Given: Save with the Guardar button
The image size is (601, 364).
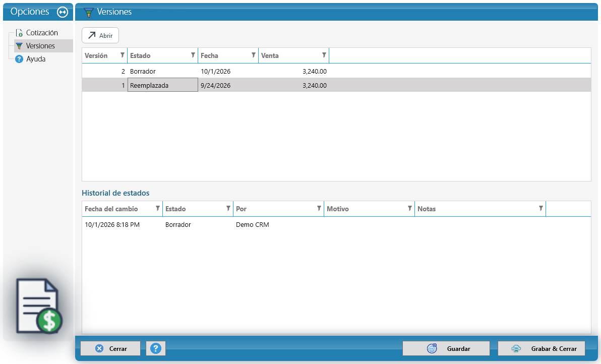Looking at the screenshot, I should coord(446,348).
